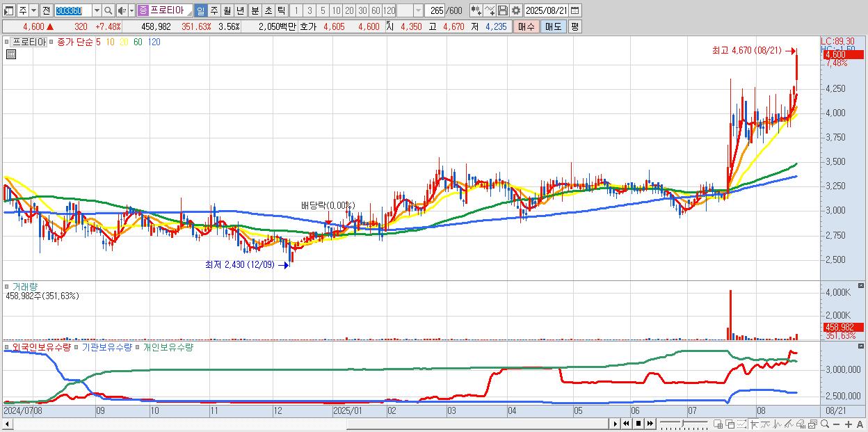Select the 년 yearly period toggle
This screenshot has height=432, width=868.
240,10
